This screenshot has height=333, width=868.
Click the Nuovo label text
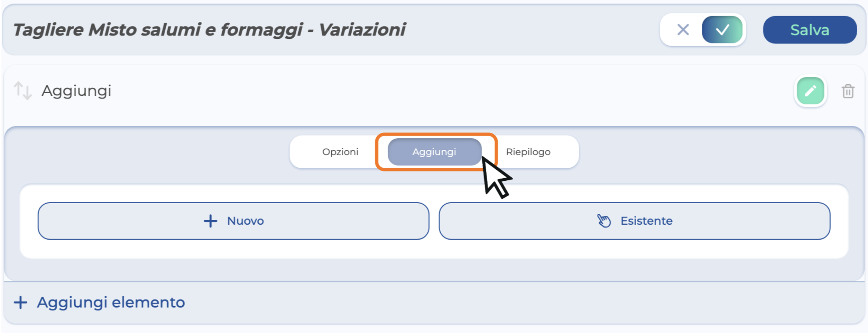pyautogui.click(x=245, y=221)
